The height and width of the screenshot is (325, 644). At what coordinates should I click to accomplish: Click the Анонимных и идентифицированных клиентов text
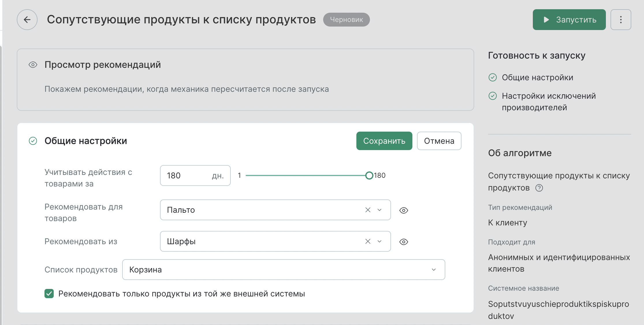pos(559,263)
